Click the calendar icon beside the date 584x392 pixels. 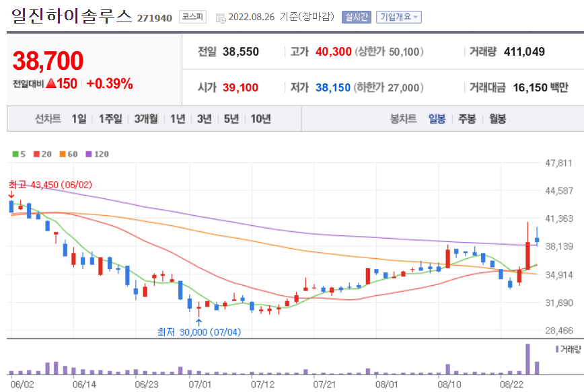[221, 18]
